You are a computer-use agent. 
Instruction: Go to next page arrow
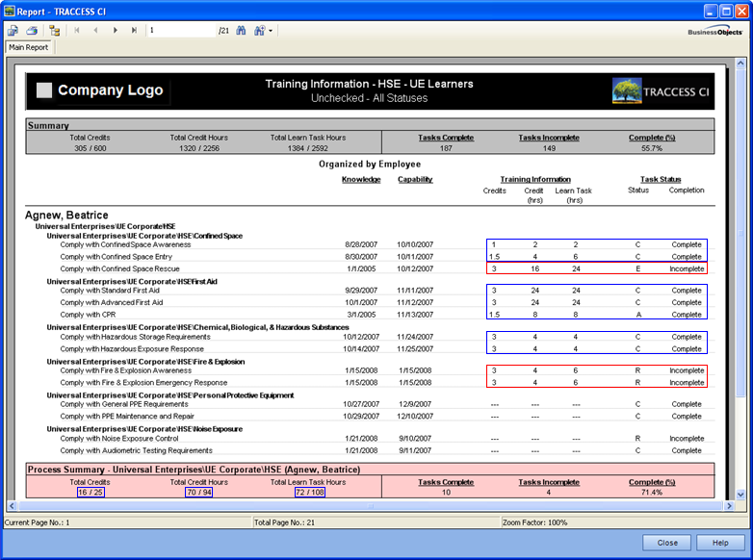click(x=115, y=30)
